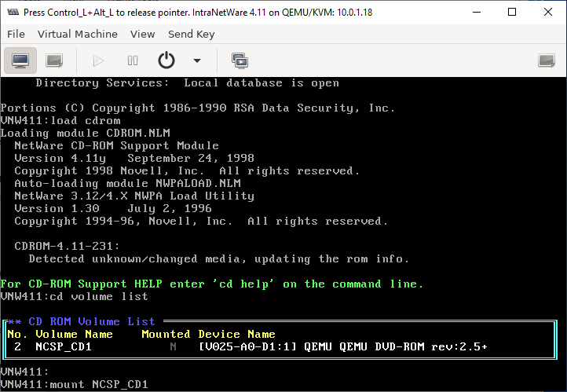
Task: Power on the virtual machine
Action: 98,60
